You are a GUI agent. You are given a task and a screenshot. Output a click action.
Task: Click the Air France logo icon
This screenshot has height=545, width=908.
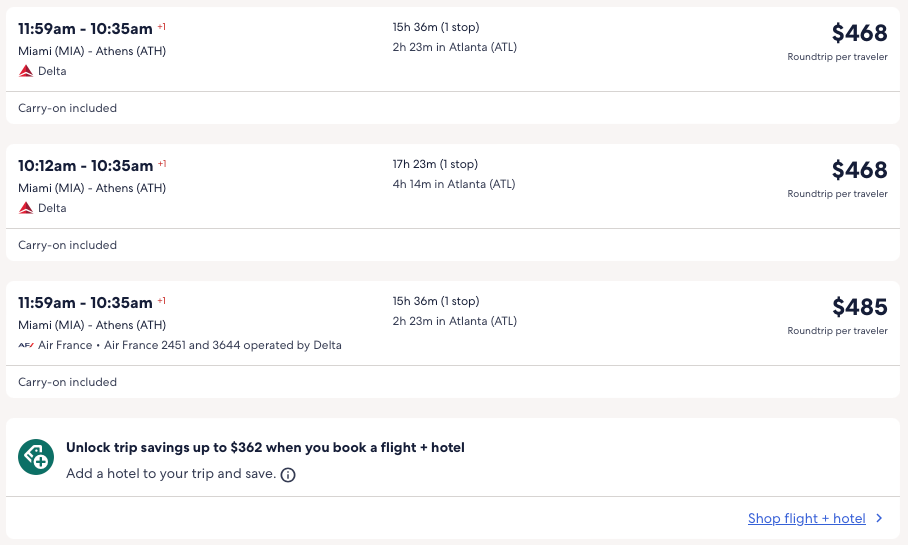26,345
